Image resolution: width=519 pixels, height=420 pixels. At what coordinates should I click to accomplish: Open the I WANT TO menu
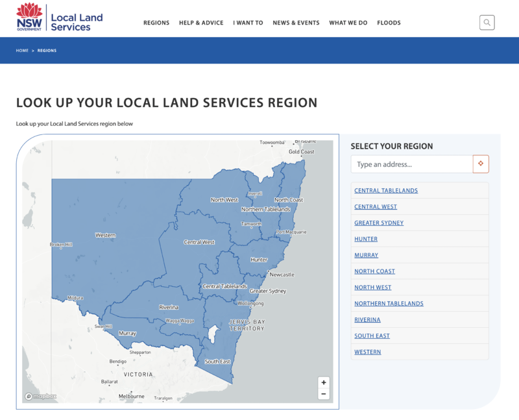pos(248,23)
